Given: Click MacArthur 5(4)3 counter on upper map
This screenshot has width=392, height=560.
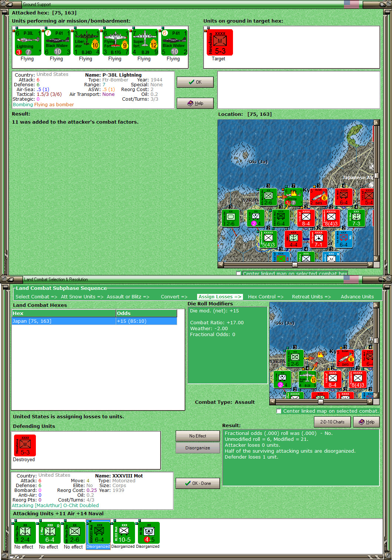Looking at the screenshot, I should click(268, 239).
